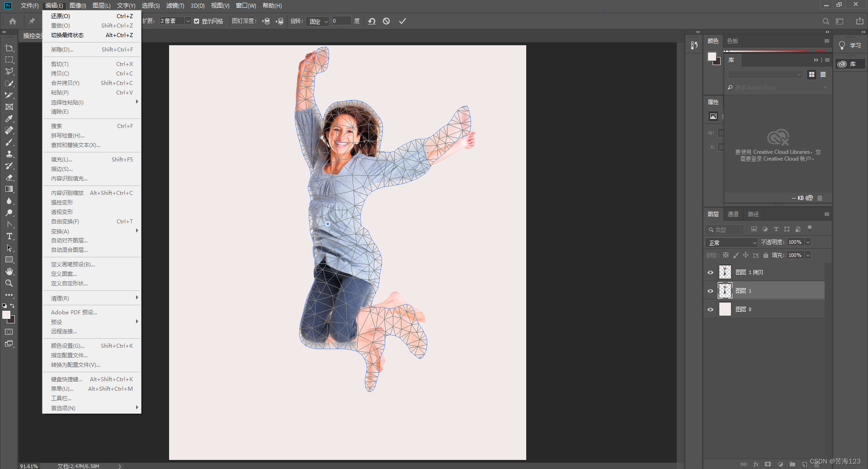868x469 pixels.
Task: Switch to the 通道 tab
Action: (733, 214)
